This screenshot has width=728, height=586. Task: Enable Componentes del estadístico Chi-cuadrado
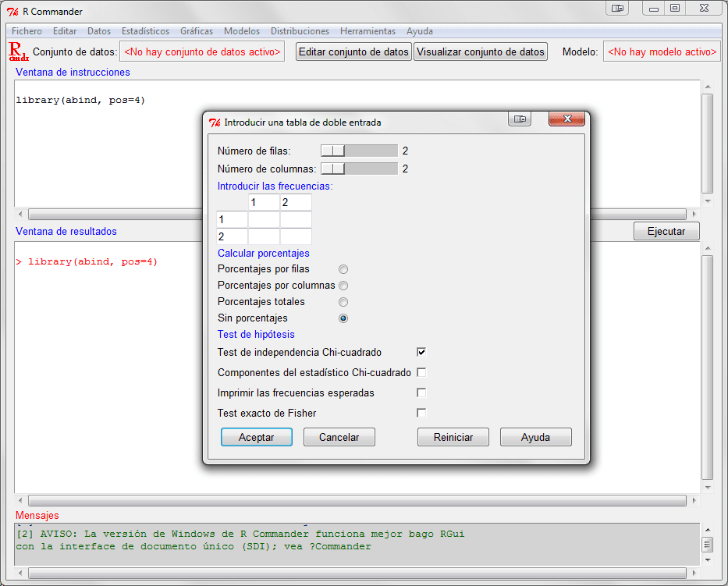tap(421, 372)
